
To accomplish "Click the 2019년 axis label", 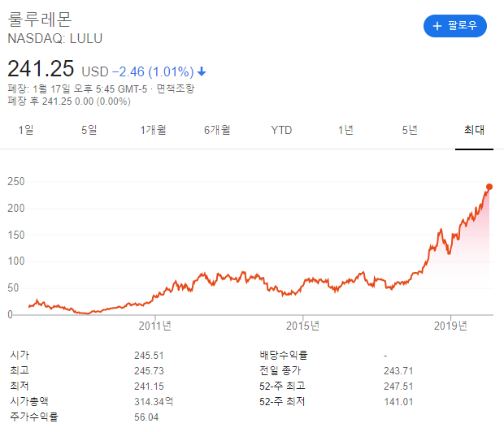I will [x=450, y=326].
